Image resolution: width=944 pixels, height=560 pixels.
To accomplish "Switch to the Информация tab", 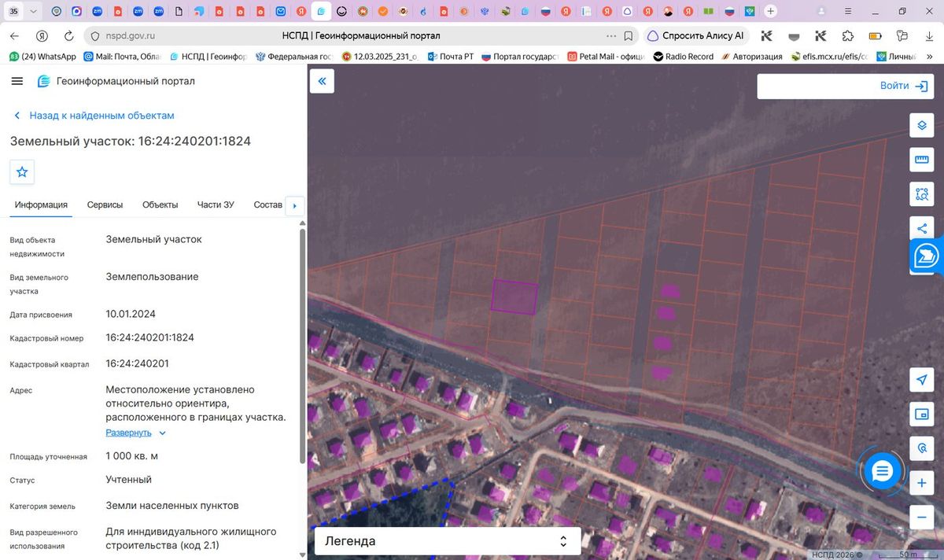I will pyautogui.click(x=41, y=204).
